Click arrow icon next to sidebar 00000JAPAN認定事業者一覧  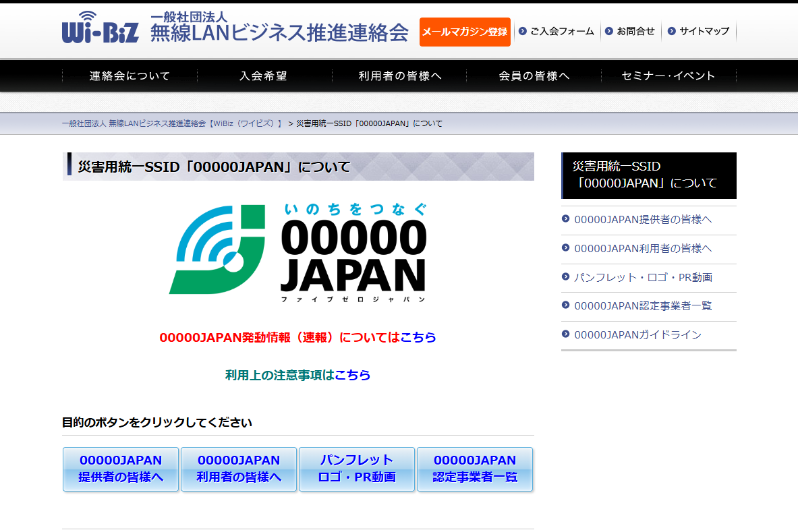point(565,305)
